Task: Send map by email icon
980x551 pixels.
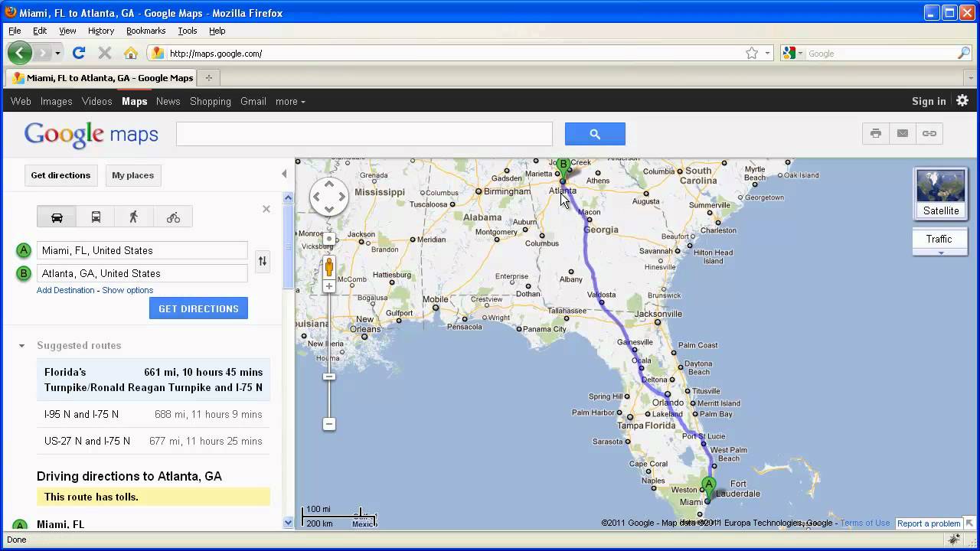Action: [x=903, y=133]
